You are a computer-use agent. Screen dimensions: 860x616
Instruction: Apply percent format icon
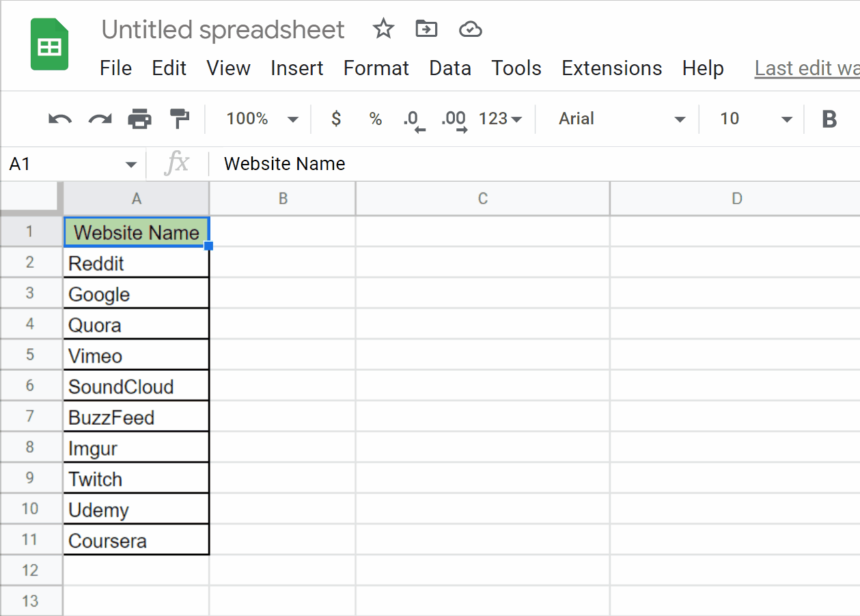pyautogui.click(x=374, y=118)
